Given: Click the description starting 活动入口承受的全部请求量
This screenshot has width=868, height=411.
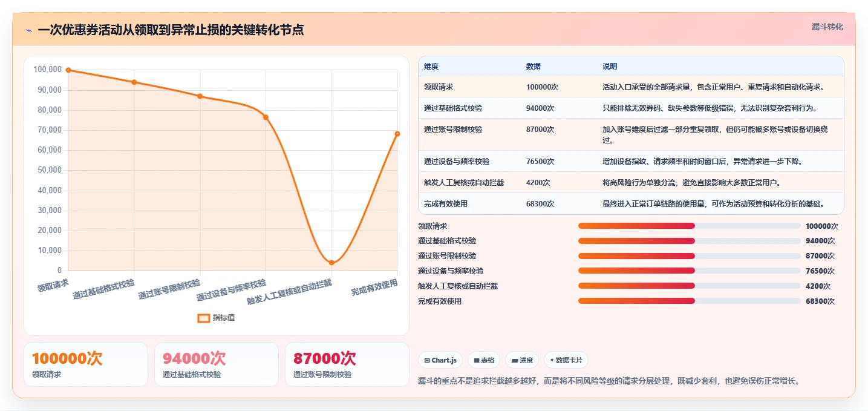Looking at the screenshot, I should [x=713, y=87].
